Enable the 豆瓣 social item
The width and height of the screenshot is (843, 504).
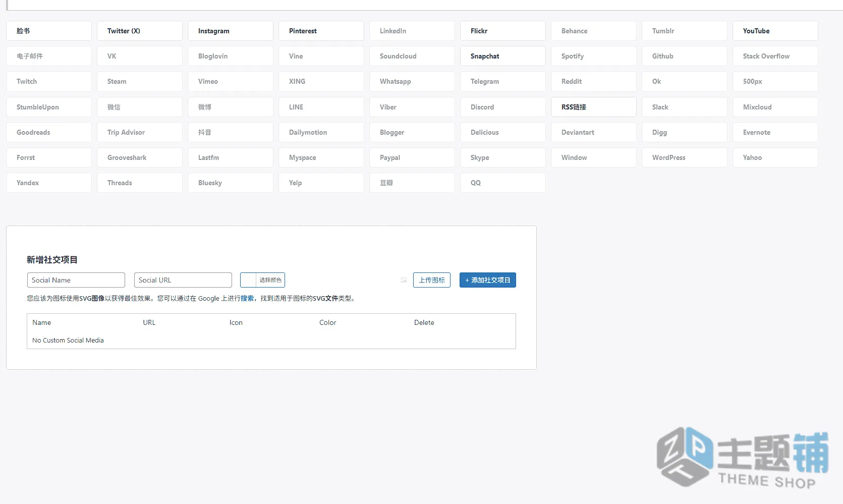tap(412, 183)
